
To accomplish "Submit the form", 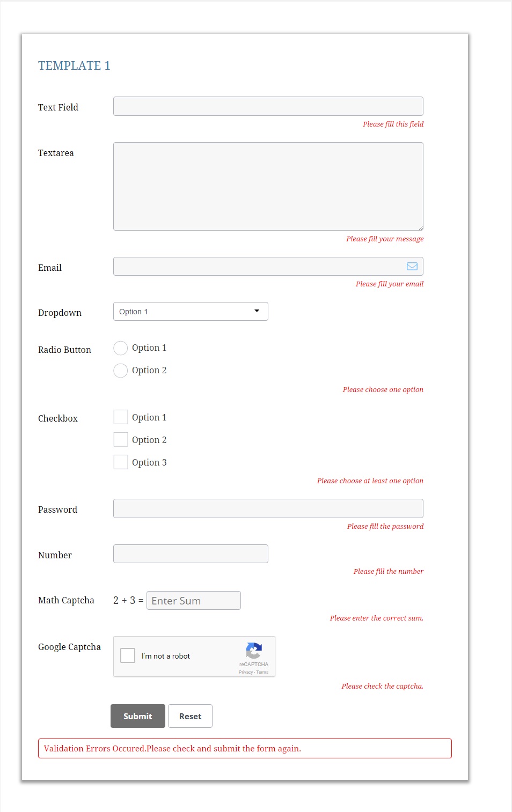I will (138, 716).
